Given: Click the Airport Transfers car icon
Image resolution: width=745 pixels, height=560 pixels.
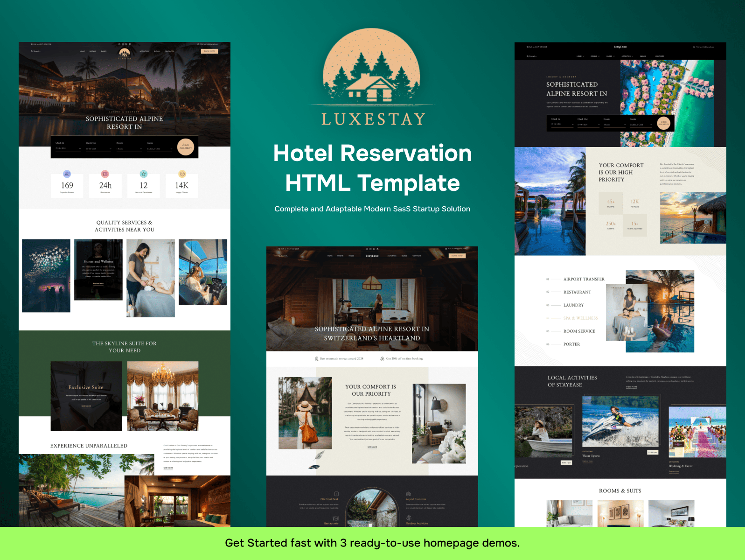Looking at the screenshot, I should (408, 494).
